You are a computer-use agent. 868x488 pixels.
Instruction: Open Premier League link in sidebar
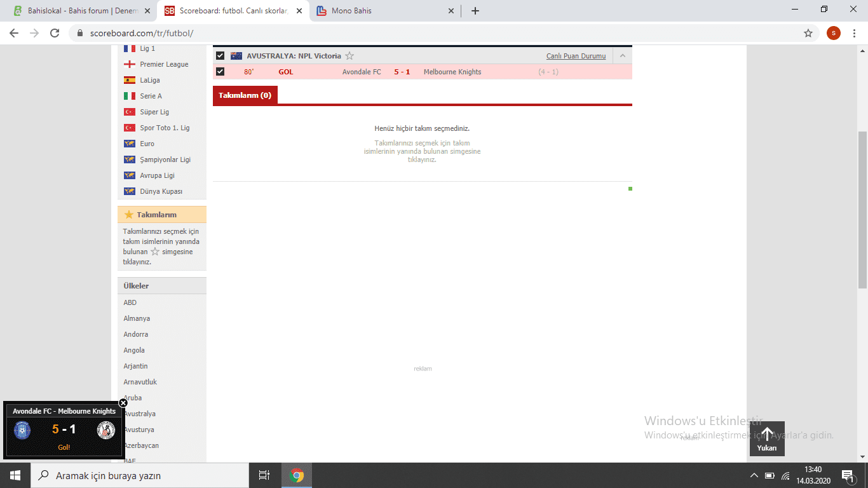click(164, 64)
